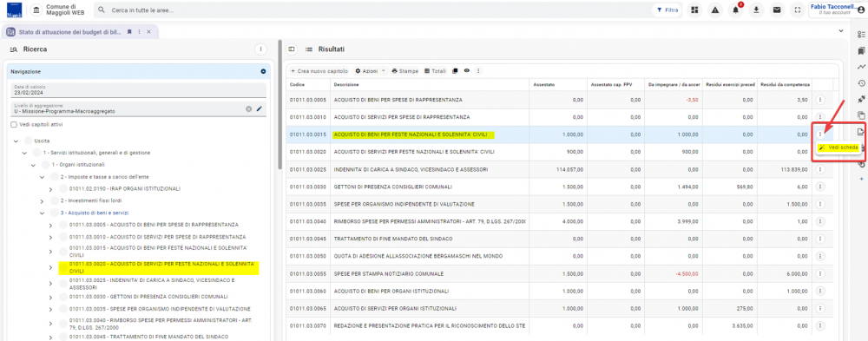Collapse '2 - Imposte e tasse a carico dell'ente'

pos(42,177)
